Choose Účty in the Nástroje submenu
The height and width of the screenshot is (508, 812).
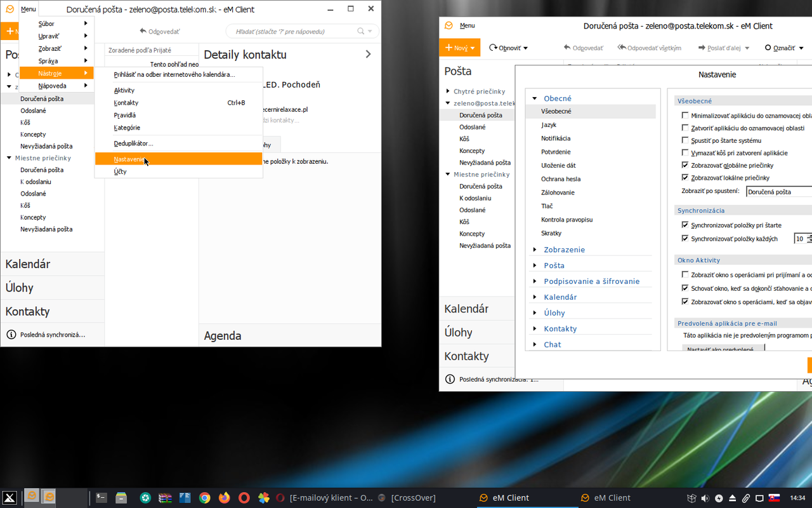click(x=178, y=171)
